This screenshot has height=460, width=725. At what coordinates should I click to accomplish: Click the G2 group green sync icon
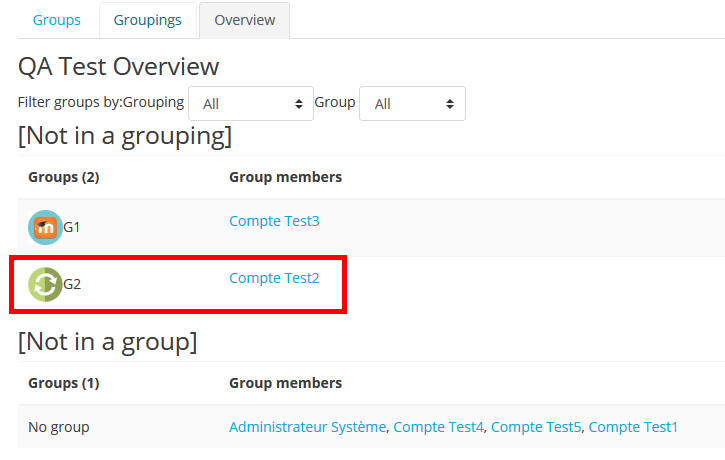click(x=45, y=284)
